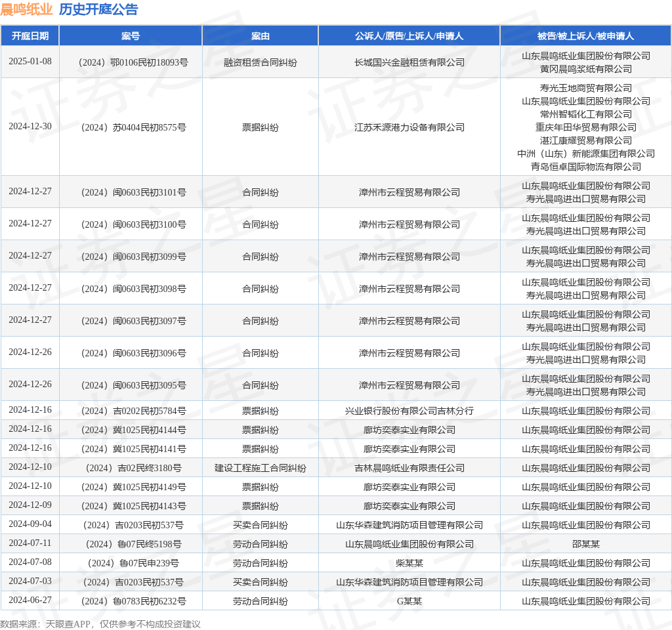The width and height of the screenshot is (672, 630).
Task: Click 山东华森建筑消防项目管理有限公司 in the 2024-09-04 row
Action: tap(409, 526)
